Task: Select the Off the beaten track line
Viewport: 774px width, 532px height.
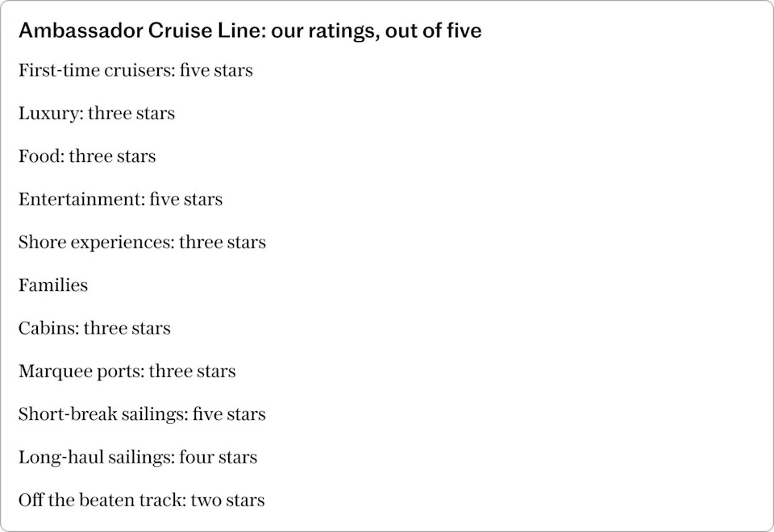Action: coord(141,501)
